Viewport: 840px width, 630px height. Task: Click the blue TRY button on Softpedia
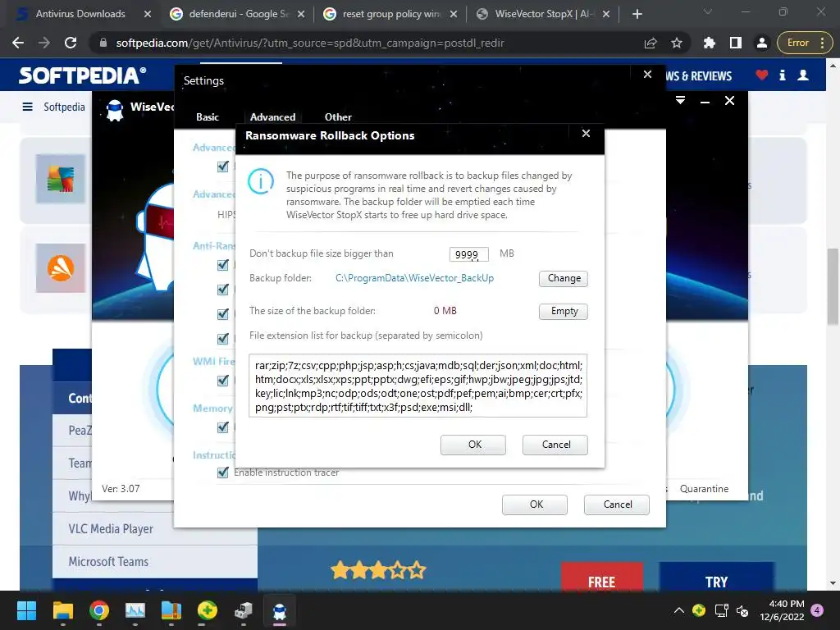[x=716, y=577]
